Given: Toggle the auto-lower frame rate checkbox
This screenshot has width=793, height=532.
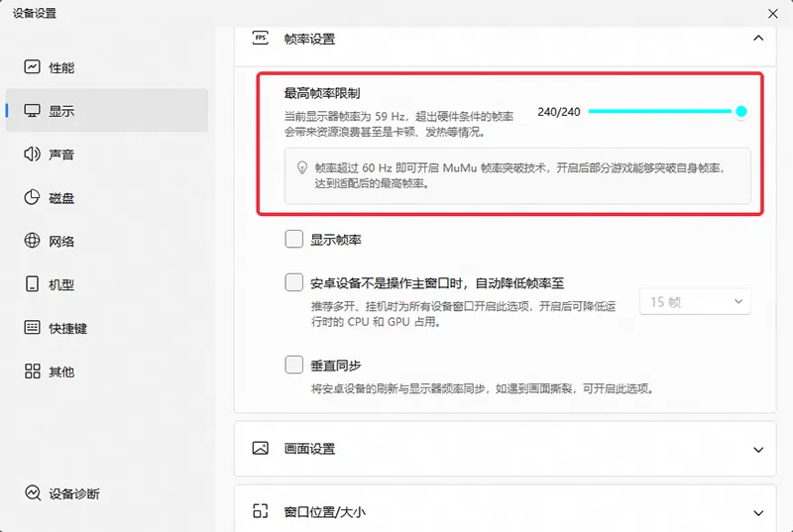Looking at the screenshot, I should coord(293,282).
